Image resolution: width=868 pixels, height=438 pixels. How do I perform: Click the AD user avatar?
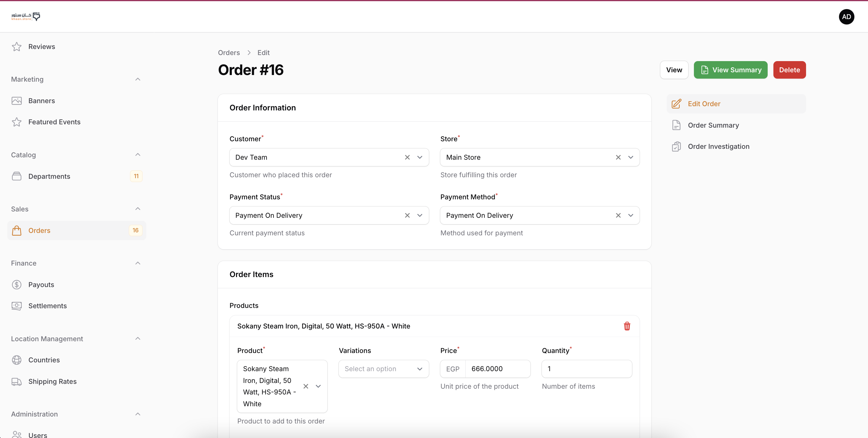[x=846, y=17]
